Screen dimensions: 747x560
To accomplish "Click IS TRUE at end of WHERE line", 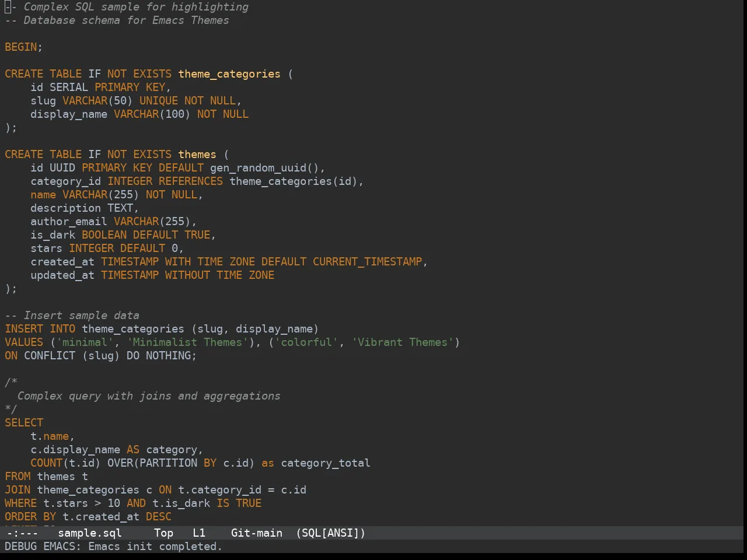I will click(x=239, y=503).
